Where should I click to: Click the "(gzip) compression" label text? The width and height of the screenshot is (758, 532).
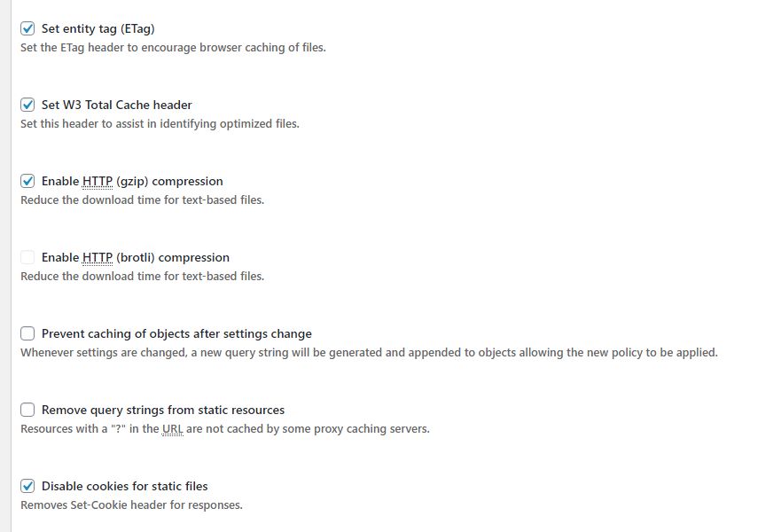click(x=169, y=182)
